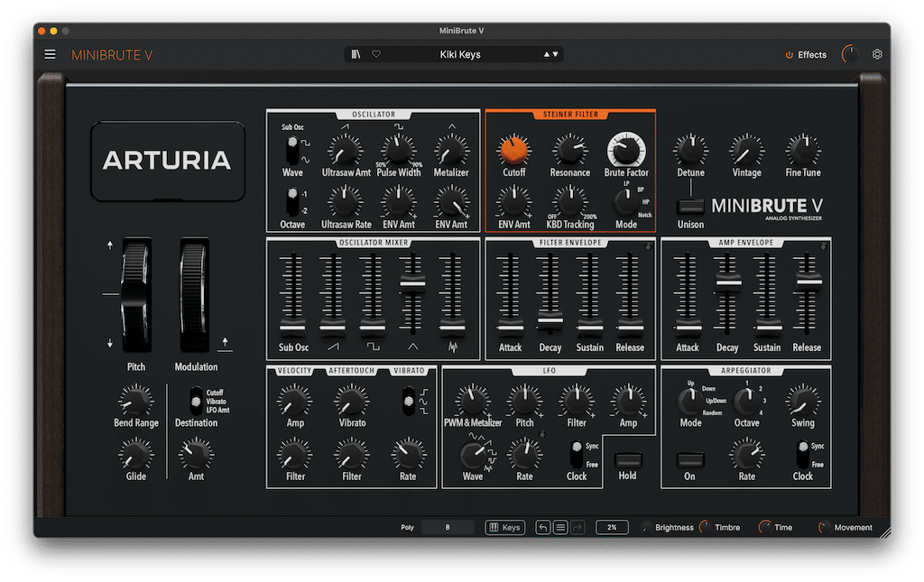This screenshot has width=924, height=582.
Task: Switch to the Velocity tab
Action: coord(294,371)
